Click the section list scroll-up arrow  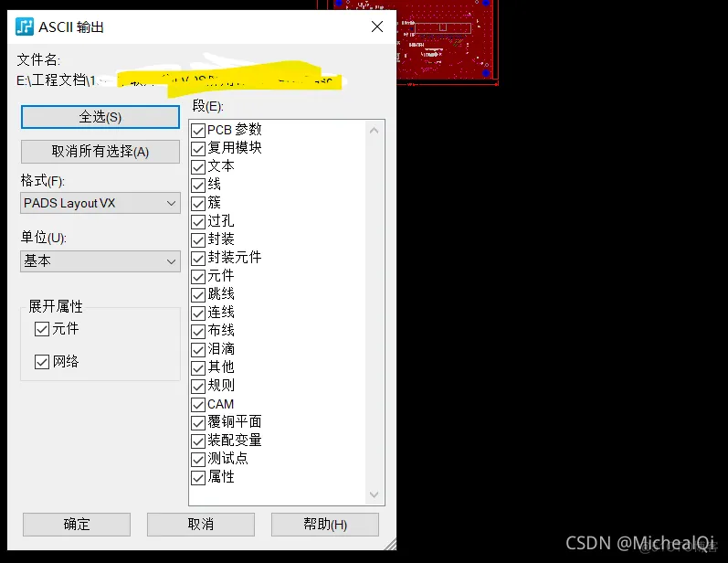(375, 131)
